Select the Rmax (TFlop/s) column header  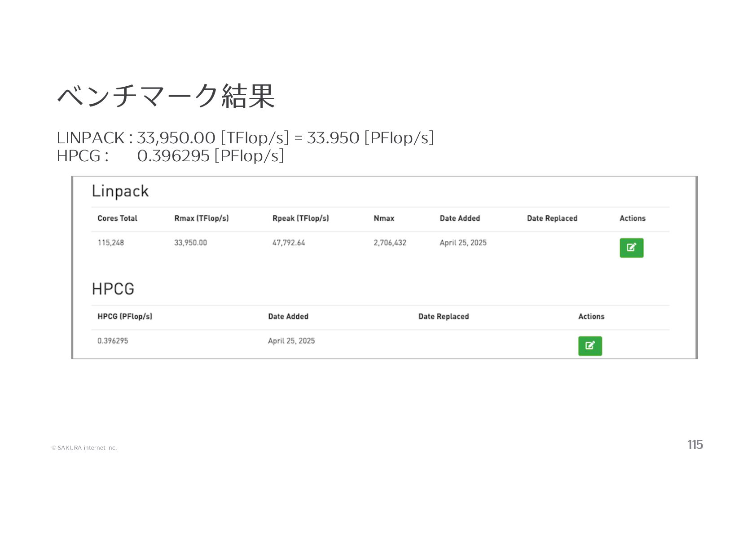pos(202,218)
